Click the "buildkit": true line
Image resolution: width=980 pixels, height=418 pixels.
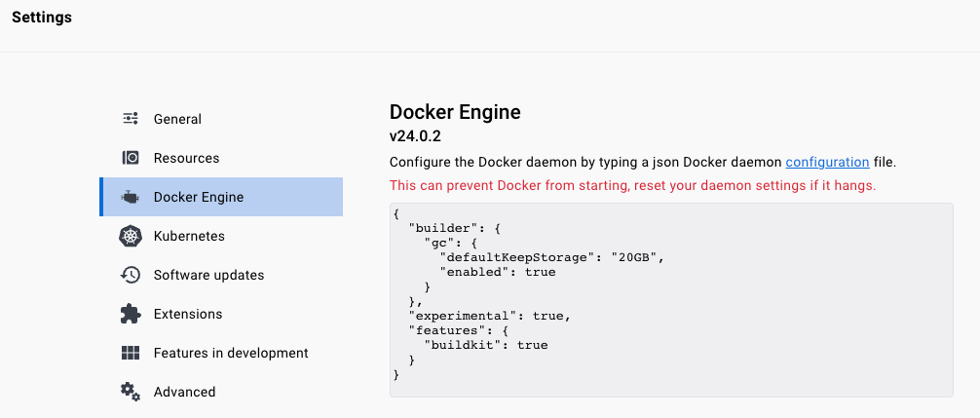486,345
